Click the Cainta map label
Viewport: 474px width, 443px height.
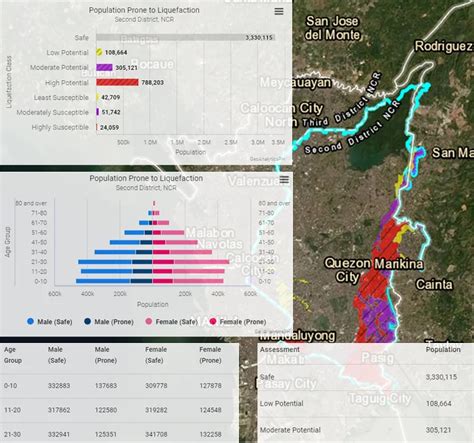coord(434,285)
